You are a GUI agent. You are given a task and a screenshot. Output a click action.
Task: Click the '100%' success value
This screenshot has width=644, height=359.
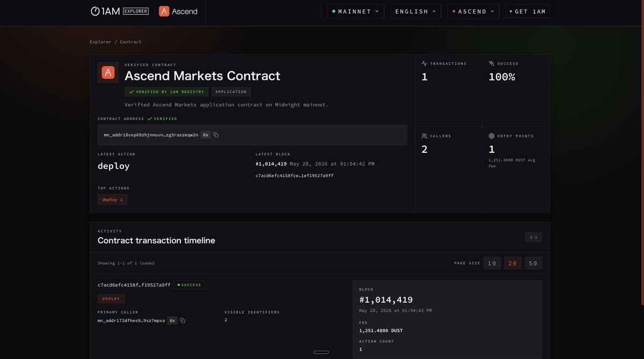pos(502,77)
